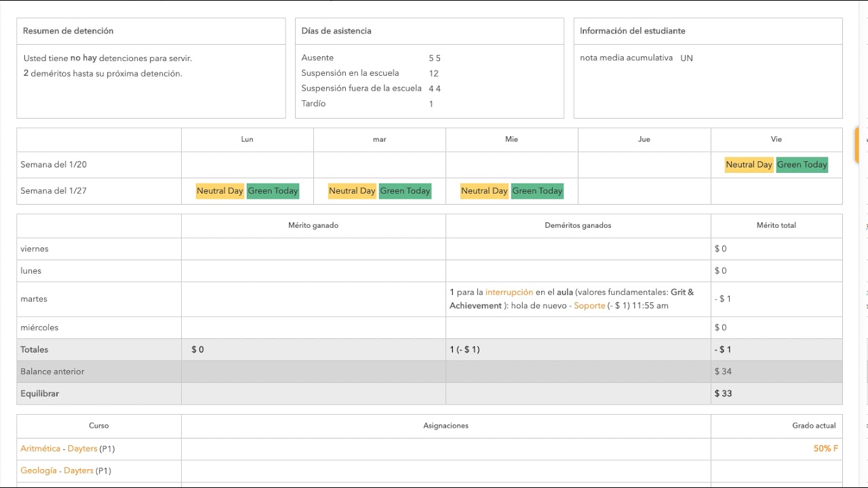This screenshot has width=868, height=488.
Task: Click the orange side tab at right edge
Action: pyautogui.click(x=857, y=144)
